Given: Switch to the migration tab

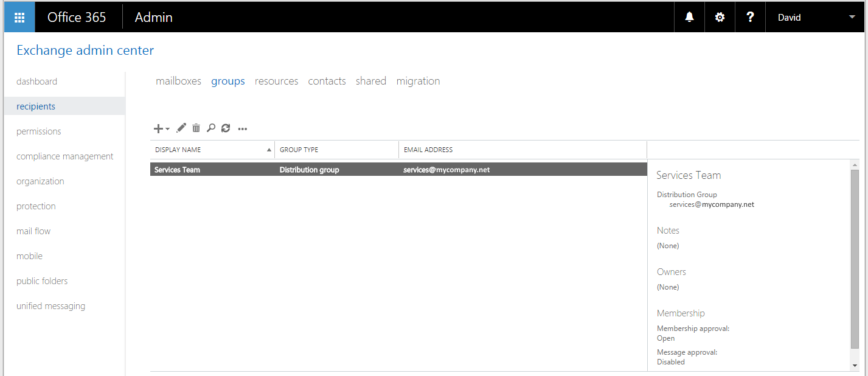Looking at the screenshot, I should [418, 81].
